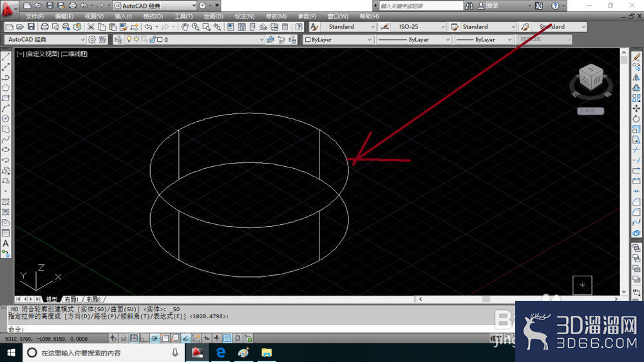Select the Polygon draw tool

point(6,88)
